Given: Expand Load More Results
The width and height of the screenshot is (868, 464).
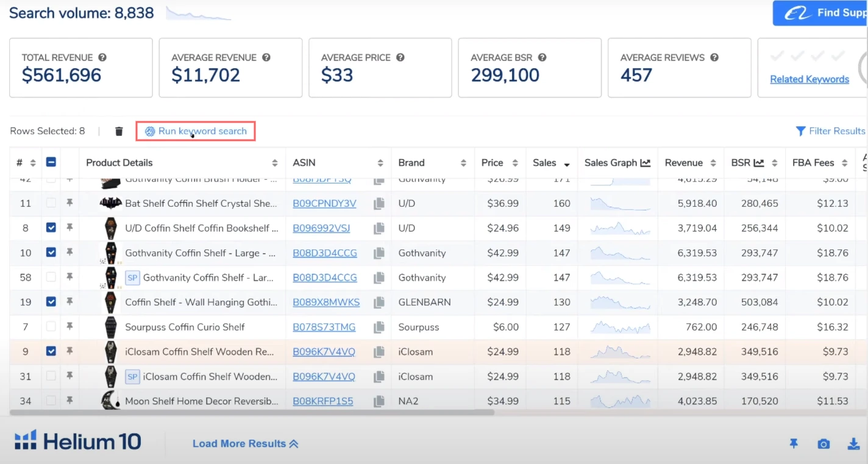Looking at the screenshot, I should pyautogui.click(x=245, y=443).
